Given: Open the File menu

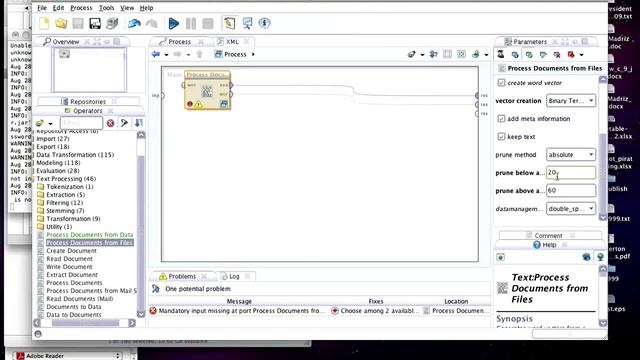Looking at the screenshot, I should pyautogui.click(x=42, y=8).
